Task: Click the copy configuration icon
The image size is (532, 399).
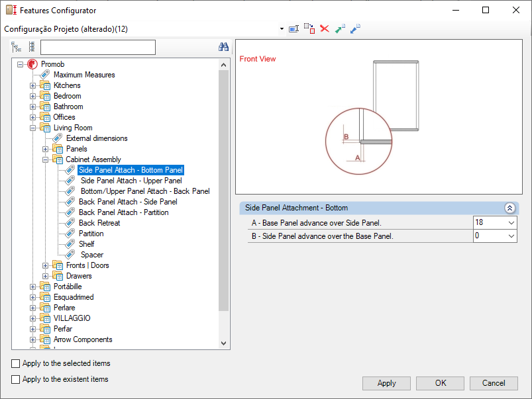Action: 309,29
